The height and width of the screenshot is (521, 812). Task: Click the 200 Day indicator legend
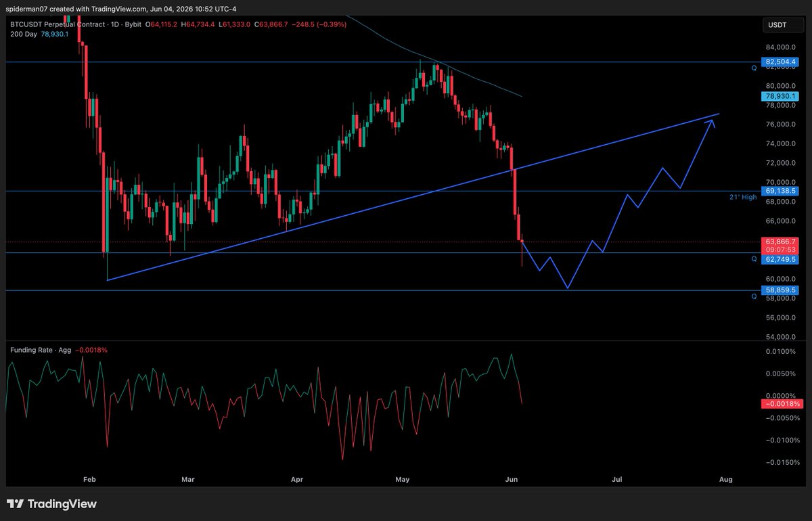38,33
